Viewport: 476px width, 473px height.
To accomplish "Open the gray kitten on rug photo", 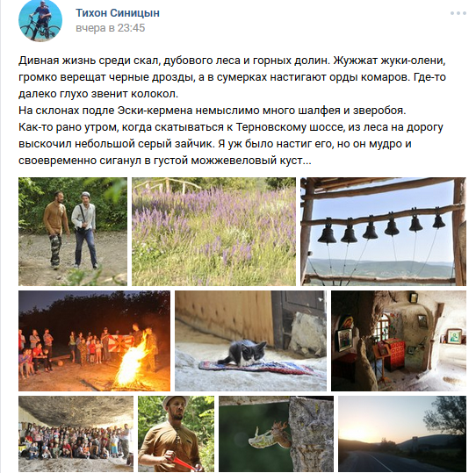I will pos(251,340).
